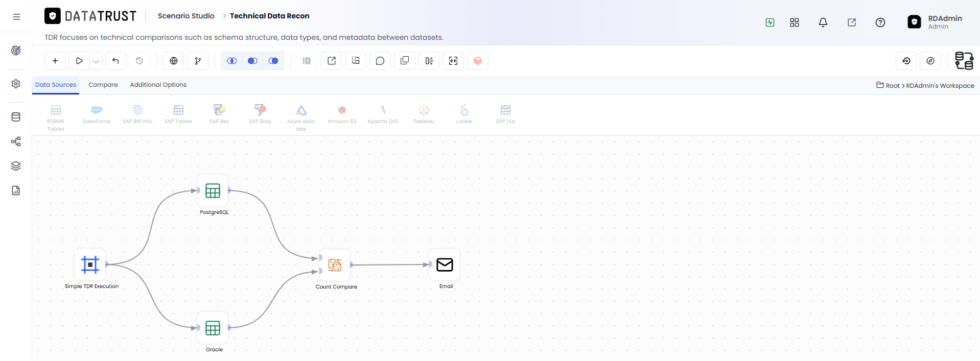Click the RDAdmin's Workspace path link
This screenshot has height=361, width=980.
click(940, 86)
